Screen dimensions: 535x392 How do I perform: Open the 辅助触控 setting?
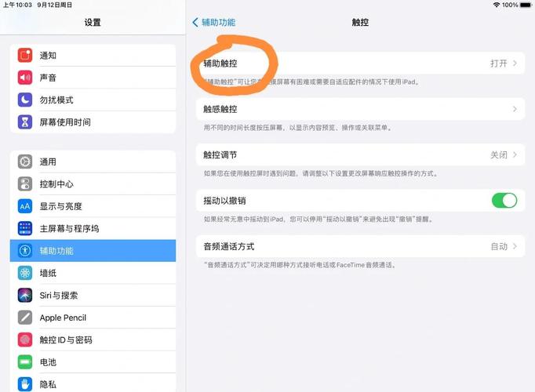tap(360, 64)
